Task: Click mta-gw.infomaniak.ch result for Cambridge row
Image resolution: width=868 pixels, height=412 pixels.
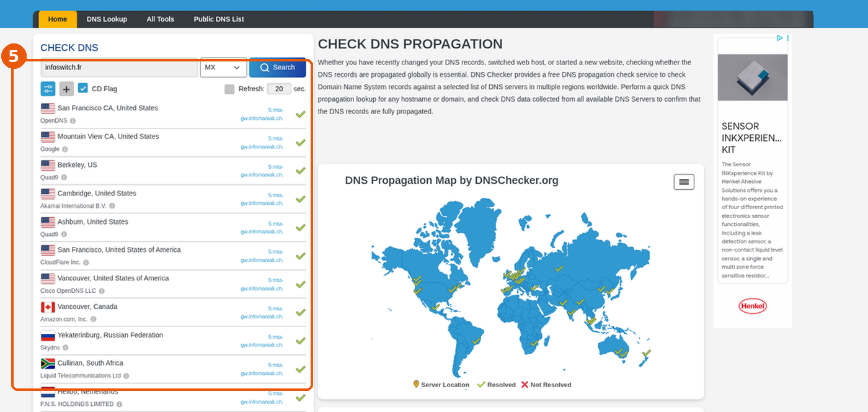Action: coord(262,199)
